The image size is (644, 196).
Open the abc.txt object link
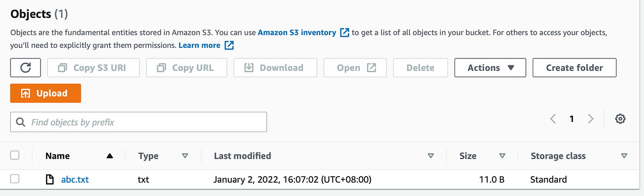(75, 179)
